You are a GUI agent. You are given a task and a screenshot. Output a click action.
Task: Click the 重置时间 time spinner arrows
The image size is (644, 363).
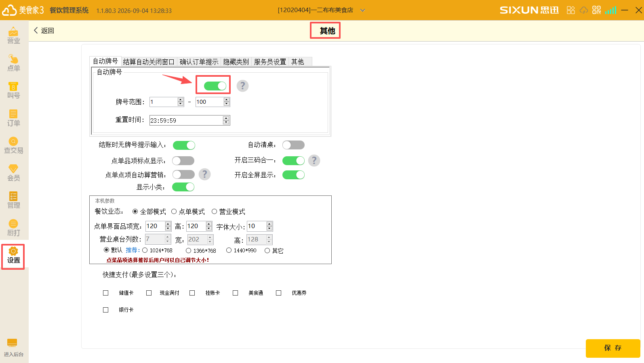(226, 120)
